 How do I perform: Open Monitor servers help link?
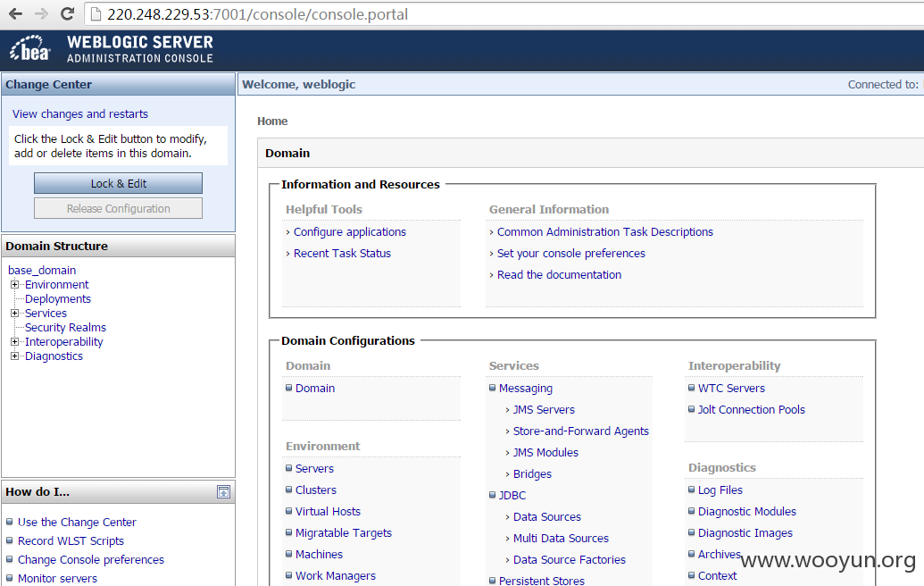(57, 578)
